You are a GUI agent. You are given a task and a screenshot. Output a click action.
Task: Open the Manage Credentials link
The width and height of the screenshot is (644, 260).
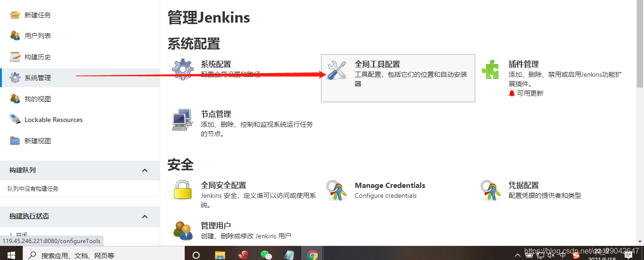pos(390,185)
